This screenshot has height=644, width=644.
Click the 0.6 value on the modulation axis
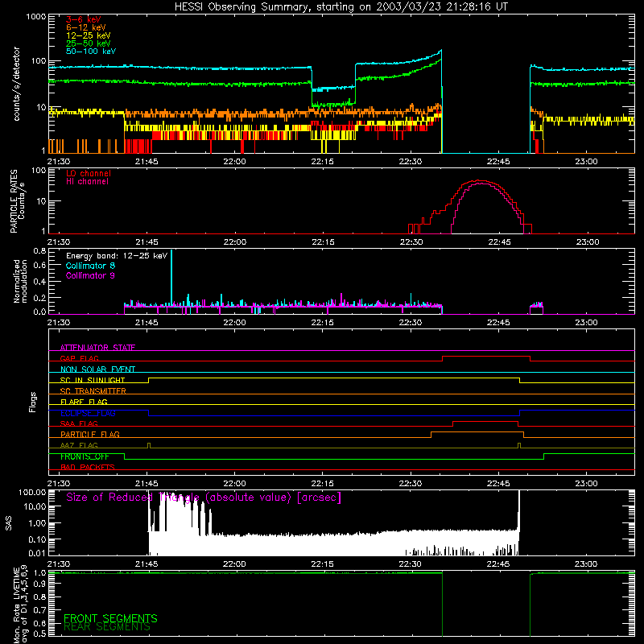point(39,266)
